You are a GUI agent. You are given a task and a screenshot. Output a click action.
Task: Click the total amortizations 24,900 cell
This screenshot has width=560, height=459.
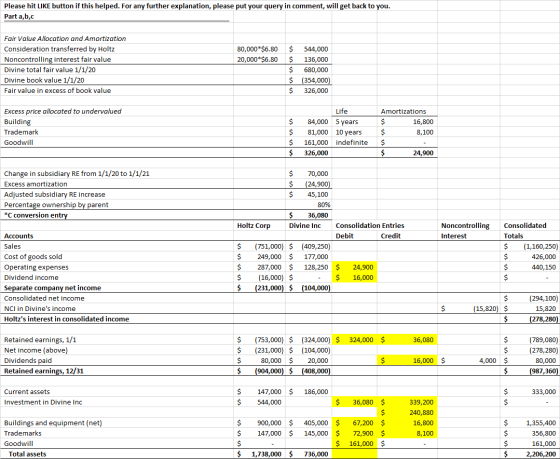click(x=407, y=153)
